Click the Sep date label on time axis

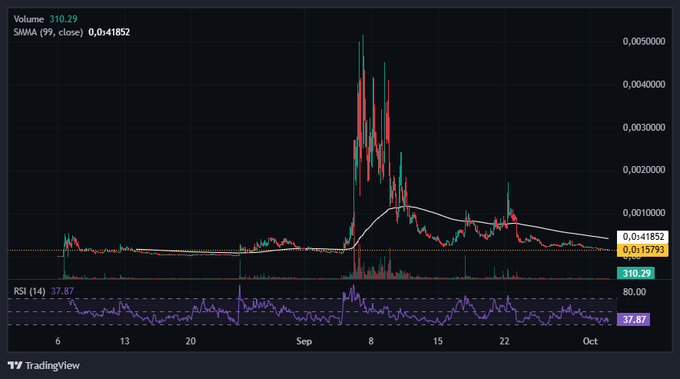[x=304, y=341]
